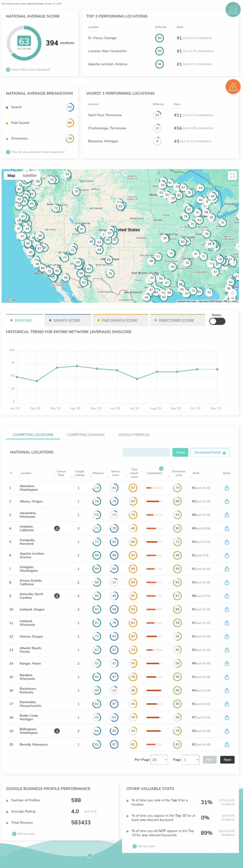The width and height of the screenshot is (243, 868).
Task: Toggle the Notes switch
Action: (217, 321)
